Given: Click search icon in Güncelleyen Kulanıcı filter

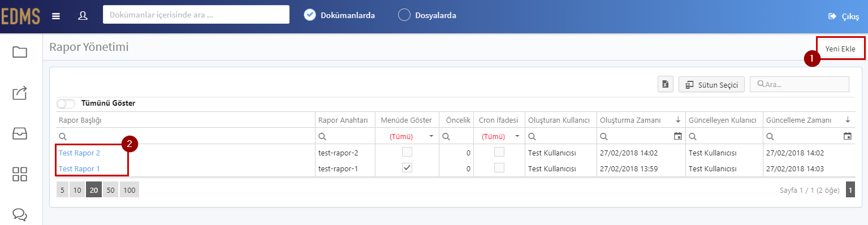Looking at the screenshot, I should (x=692, y=136).
